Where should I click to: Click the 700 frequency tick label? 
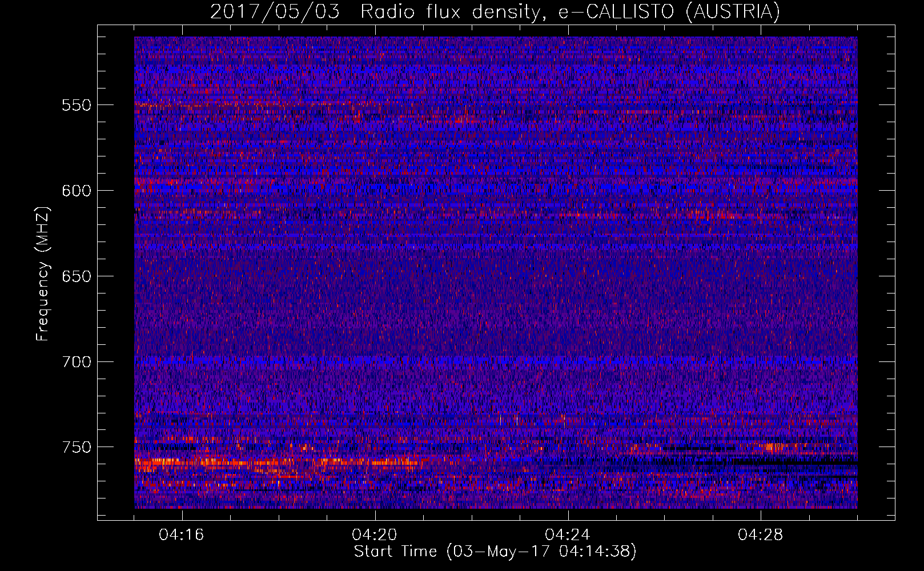(x=77, y=362)
